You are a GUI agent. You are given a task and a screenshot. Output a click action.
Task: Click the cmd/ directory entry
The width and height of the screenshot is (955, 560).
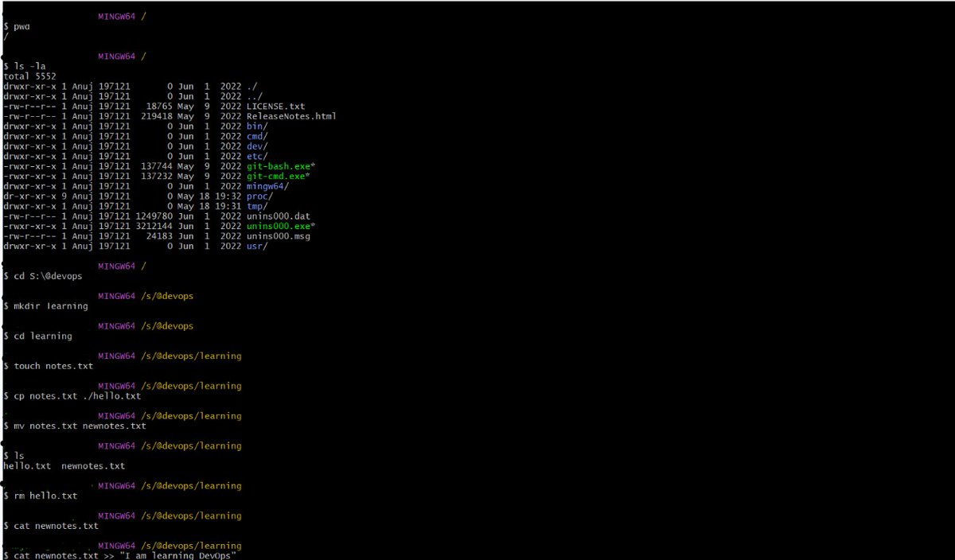pos(257,136)
